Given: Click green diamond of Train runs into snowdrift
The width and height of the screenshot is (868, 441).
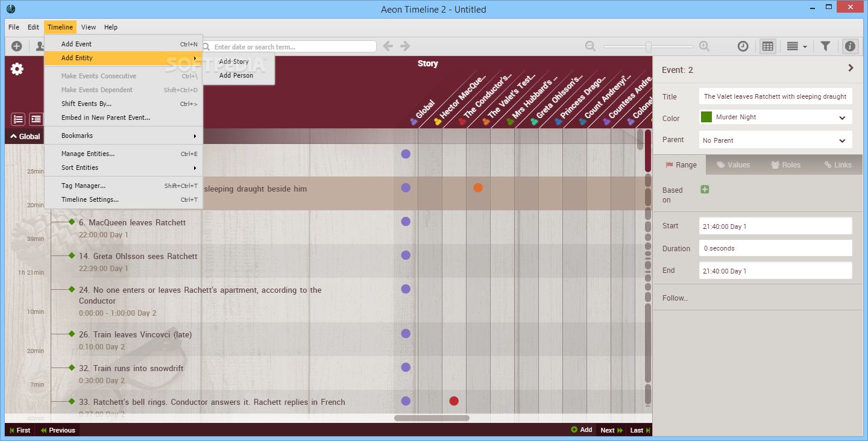Looking at the screenshot, I should click(72, 367).
